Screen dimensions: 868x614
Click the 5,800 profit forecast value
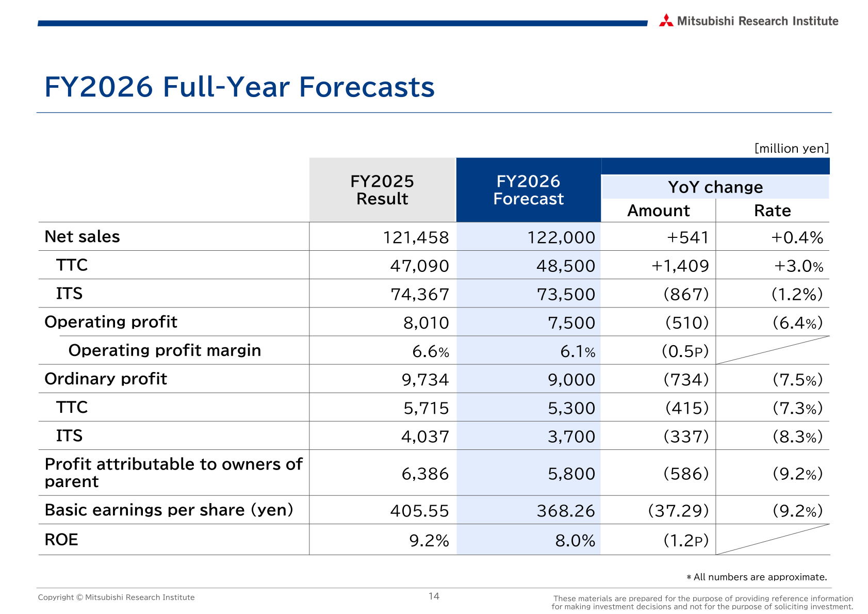[571, 474]
